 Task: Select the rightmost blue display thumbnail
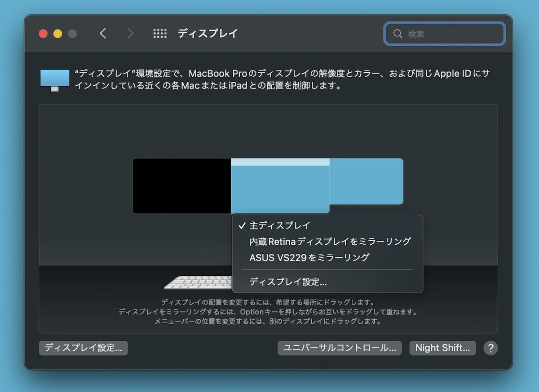click(367, 181)
